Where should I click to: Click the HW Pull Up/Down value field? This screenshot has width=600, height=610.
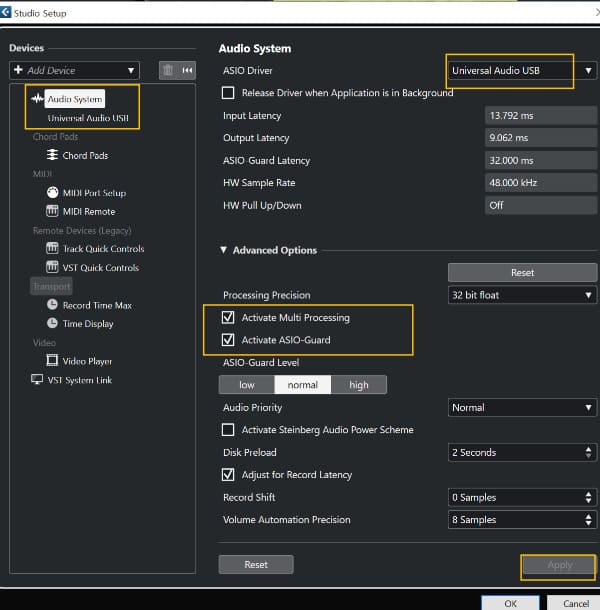tap(541, 205)
